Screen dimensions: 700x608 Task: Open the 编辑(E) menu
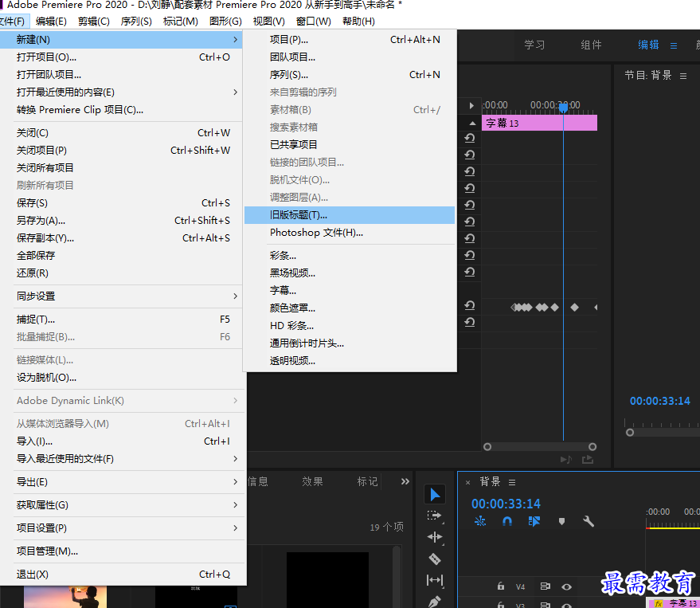(x=51, y=22)
